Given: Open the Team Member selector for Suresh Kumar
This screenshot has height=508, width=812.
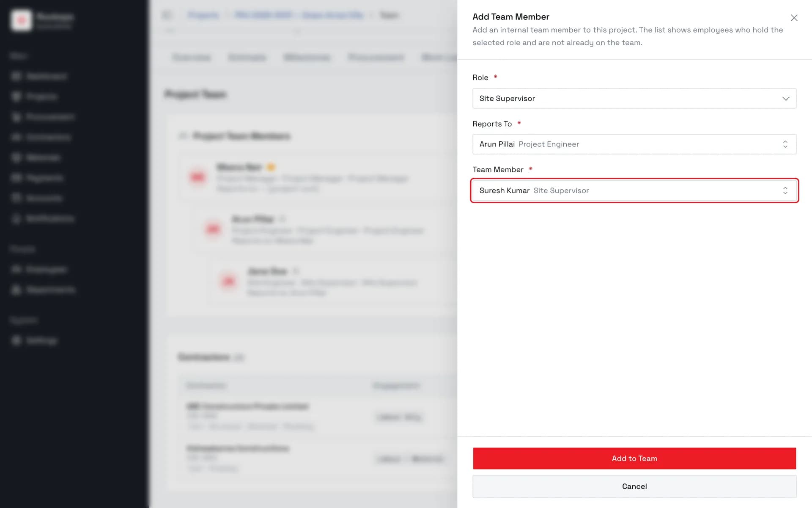Looking at the screenshot, I should pyautogui.click(x=634, y=190).
